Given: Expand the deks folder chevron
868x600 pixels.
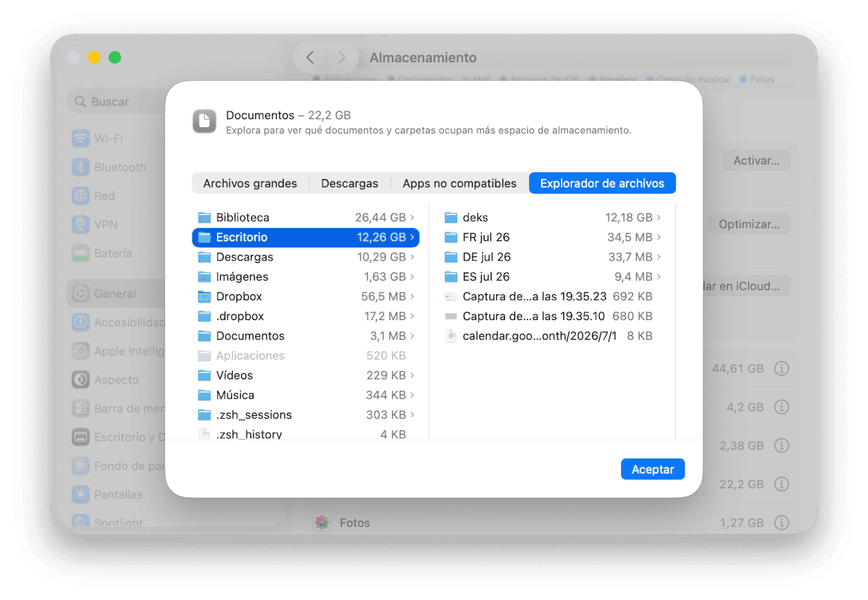Looking at the screenshot, I should (659, 218).
